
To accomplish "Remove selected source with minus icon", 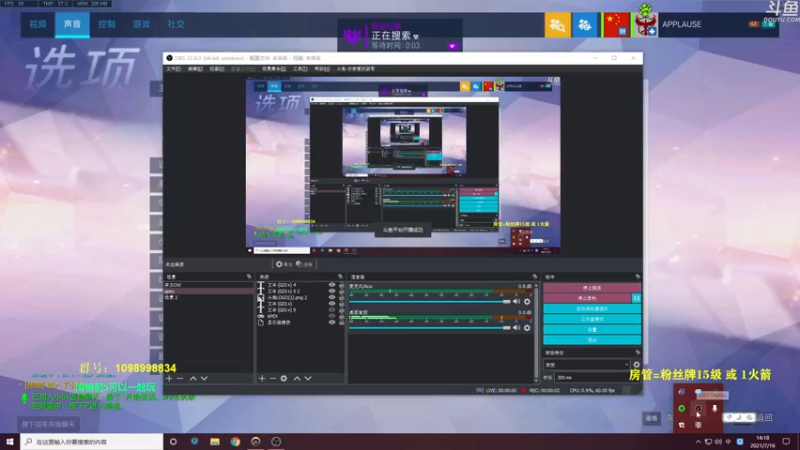I will [x=272, y=379].
